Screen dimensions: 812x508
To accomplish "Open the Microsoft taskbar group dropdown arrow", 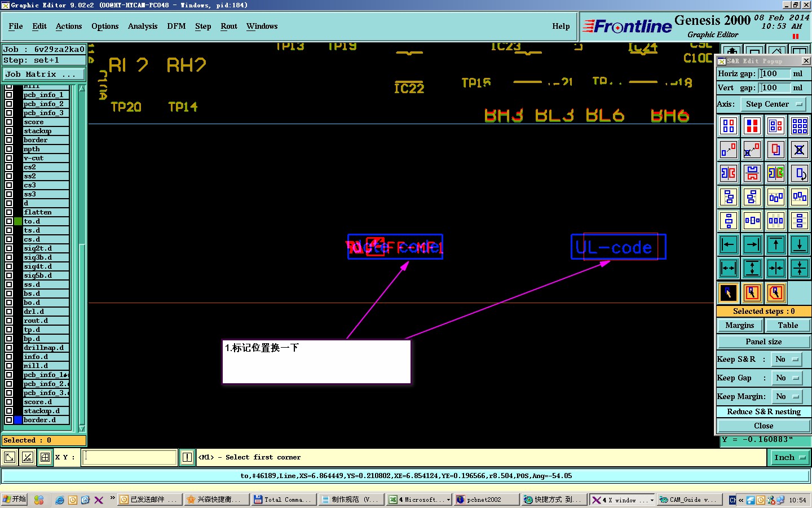I will click(449, 500).
